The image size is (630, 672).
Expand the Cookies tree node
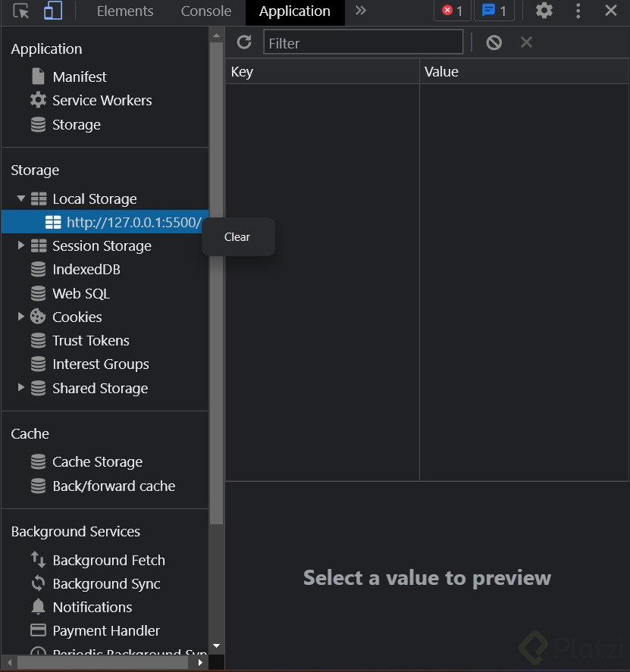[21, 317]
